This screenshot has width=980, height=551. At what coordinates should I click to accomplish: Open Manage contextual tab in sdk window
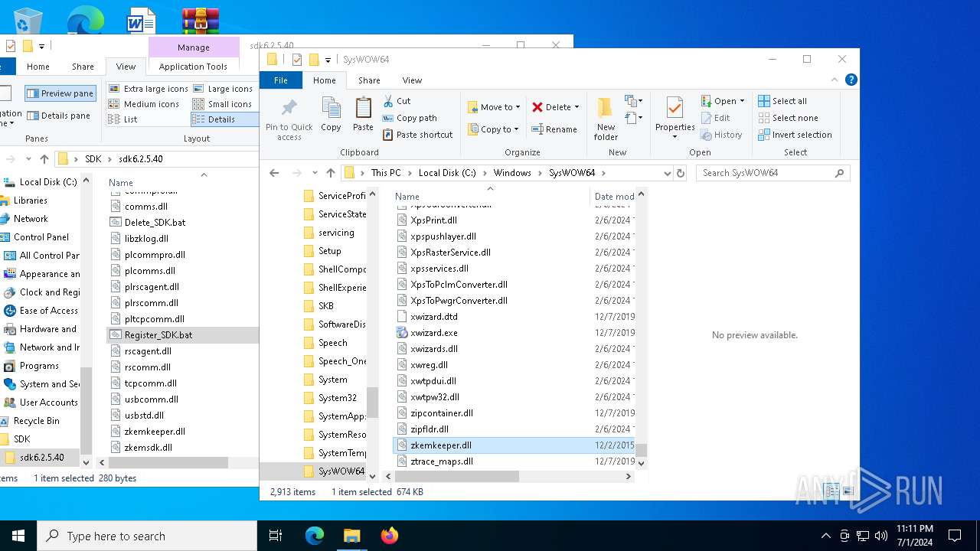[x=194, y=47]
